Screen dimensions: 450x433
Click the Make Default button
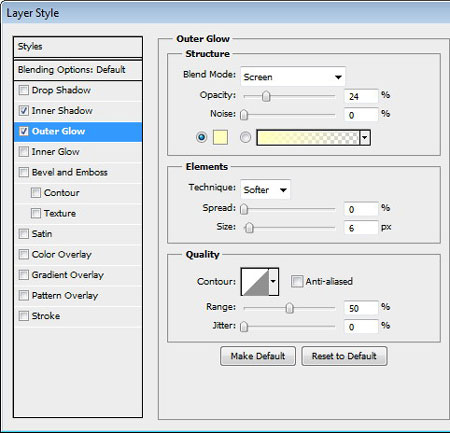258,356
